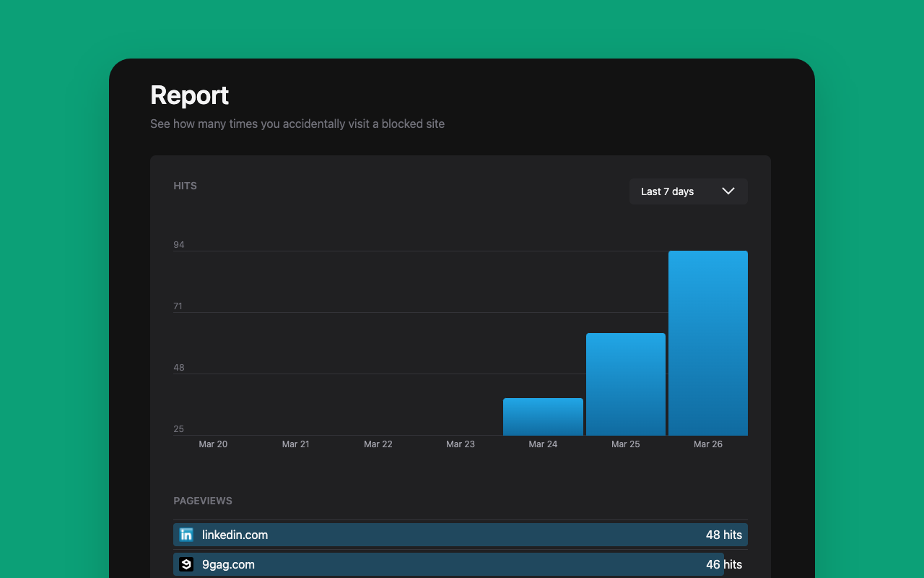The height and width of the screenshot is (578, 924).
Task: Click the Mar 20 axis label
Action: pyautogui.click(x=213, y=444)
